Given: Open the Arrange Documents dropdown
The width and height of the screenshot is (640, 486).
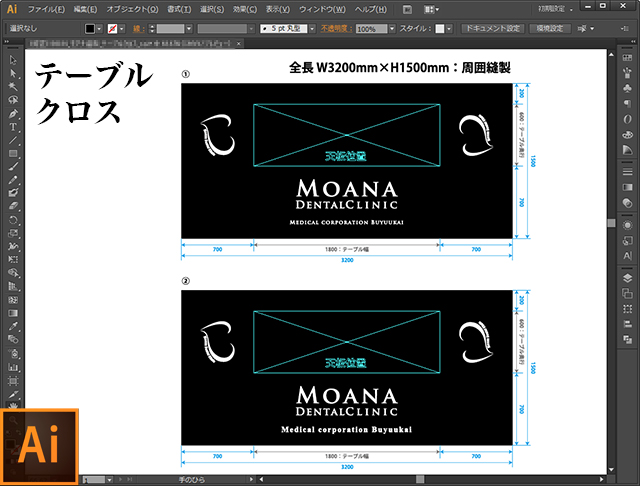Looking at the screenshot, I should [431, 9].
